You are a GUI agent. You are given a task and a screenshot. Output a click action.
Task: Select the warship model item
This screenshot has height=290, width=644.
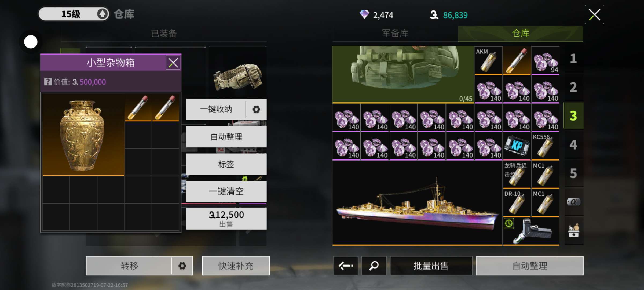[x=417, y=203]
